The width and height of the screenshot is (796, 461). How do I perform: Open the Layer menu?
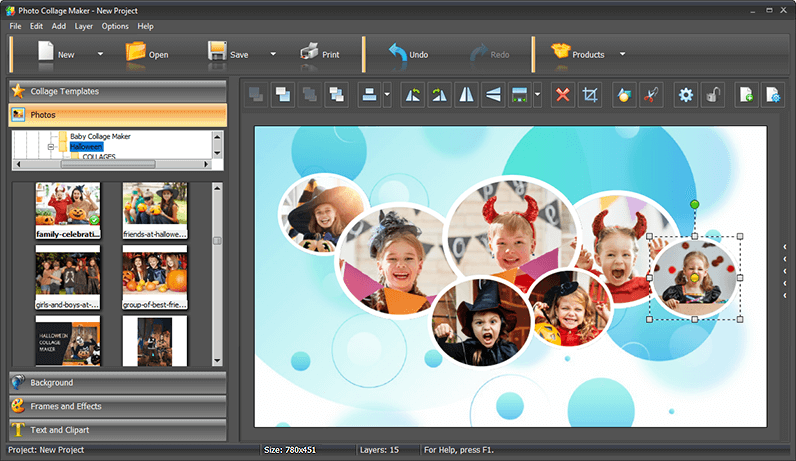pyautogui.click(x=84, y=26)
